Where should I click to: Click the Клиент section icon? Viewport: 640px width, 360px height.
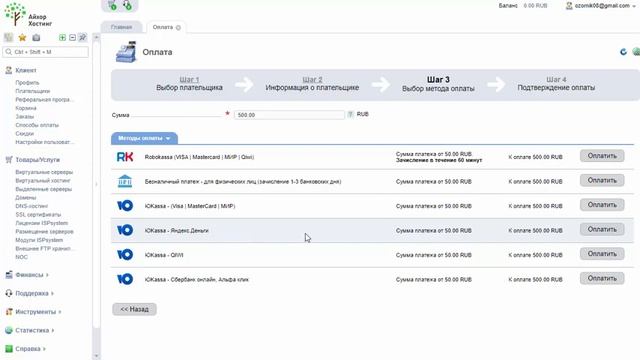9,70
